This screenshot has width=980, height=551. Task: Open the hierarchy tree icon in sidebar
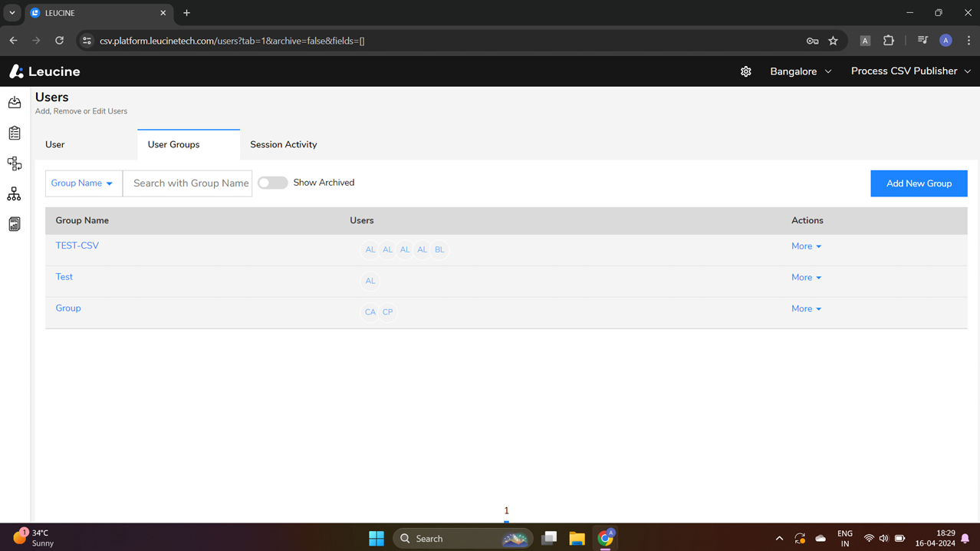coord(15,194)
